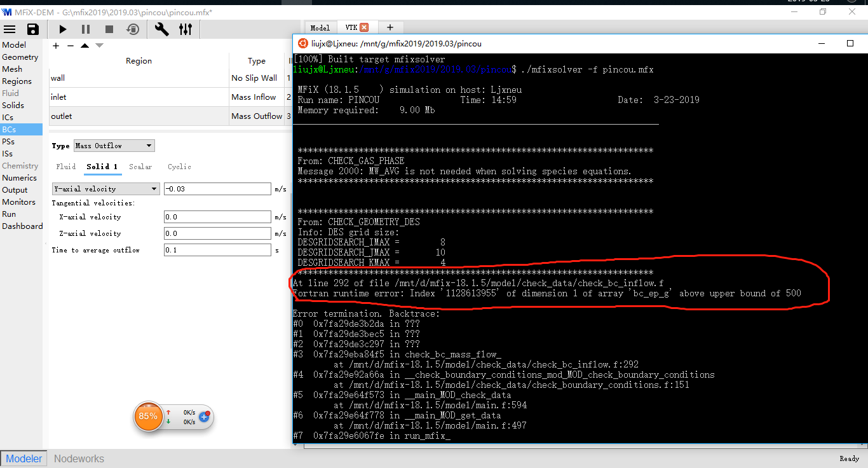Switch to the Fluid sub-tab
This screenshot has width=868, height=468.
[x=66, y=167]
